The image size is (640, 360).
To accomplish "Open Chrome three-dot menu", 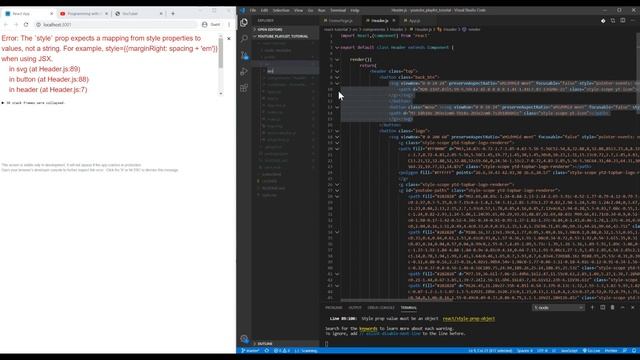I will pos(229,24).
